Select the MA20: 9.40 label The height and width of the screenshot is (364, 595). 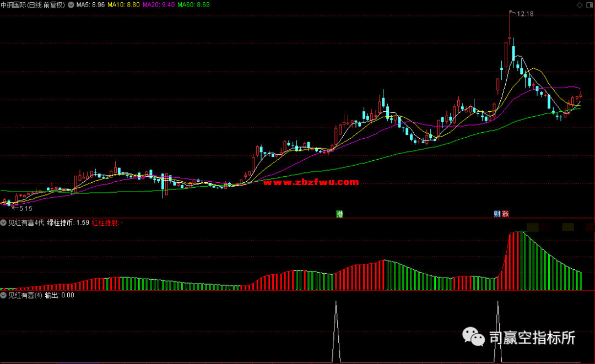pyautogui.click(x=159, y=5)
